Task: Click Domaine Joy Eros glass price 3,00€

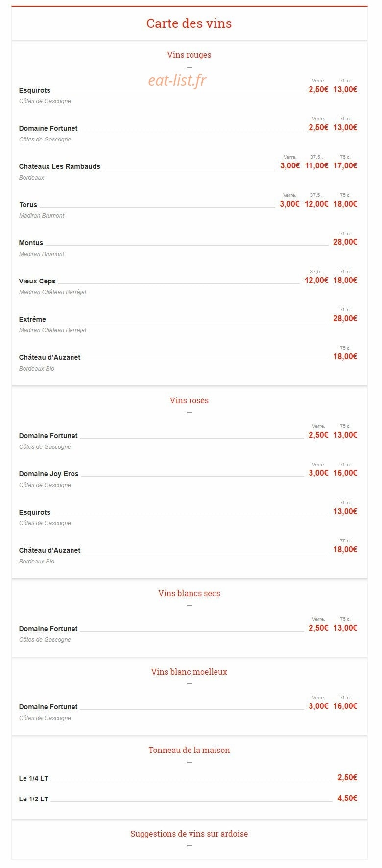Action: point(318,473)
